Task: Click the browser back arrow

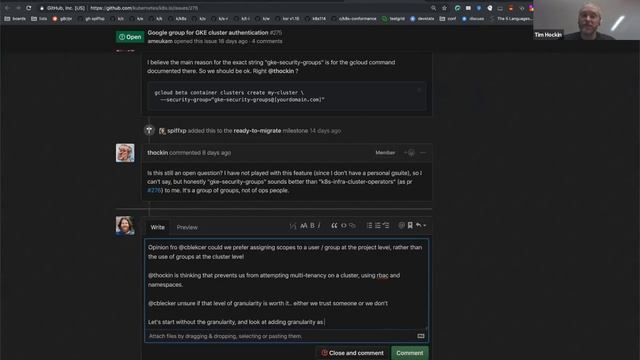Action: point(7,8)
